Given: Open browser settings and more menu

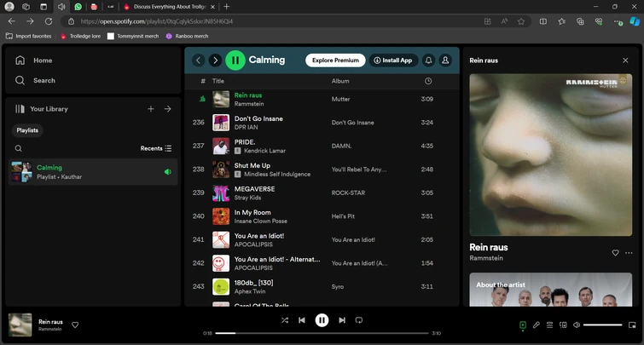Looking at the screenshot, I should click(x=618, y=21).
